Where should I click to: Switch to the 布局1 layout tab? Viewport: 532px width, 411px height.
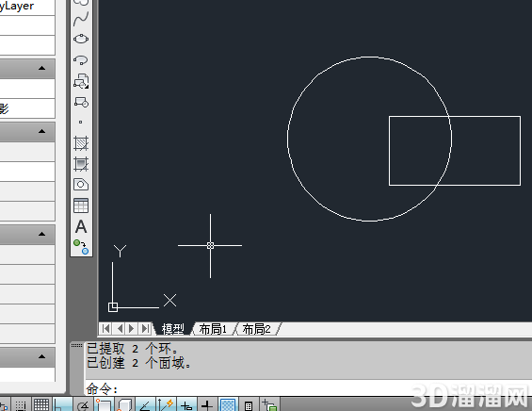(x=213, y=329)
